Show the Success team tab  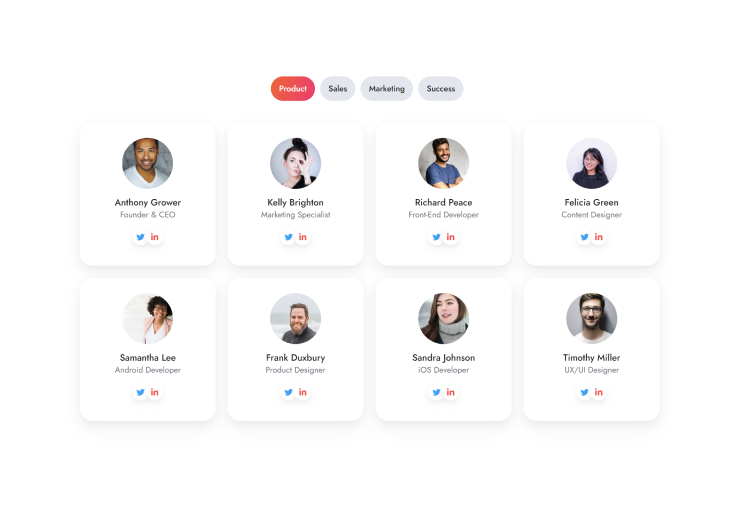(441, 89)
